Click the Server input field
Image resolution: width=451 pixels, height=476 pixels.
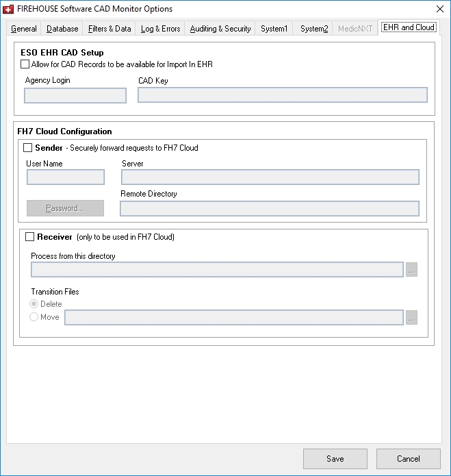pos(270,177)
